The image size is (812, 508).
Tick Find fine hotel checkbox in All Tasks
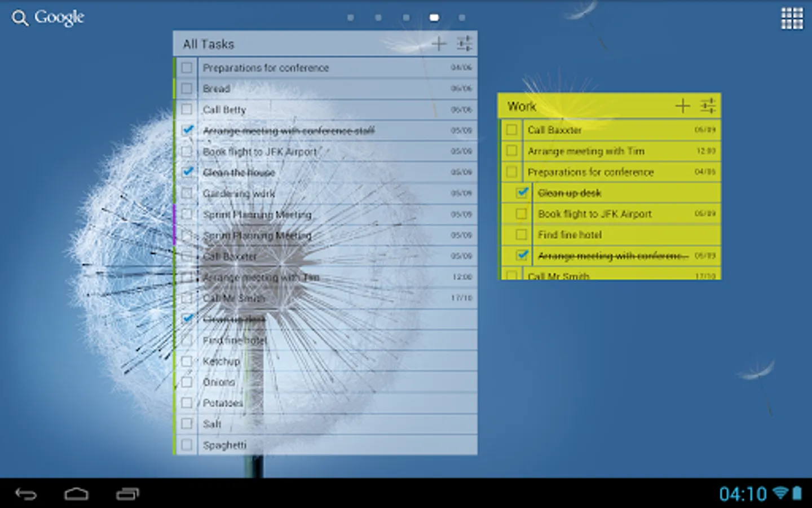pyautogui.click(x=187, y=340)
